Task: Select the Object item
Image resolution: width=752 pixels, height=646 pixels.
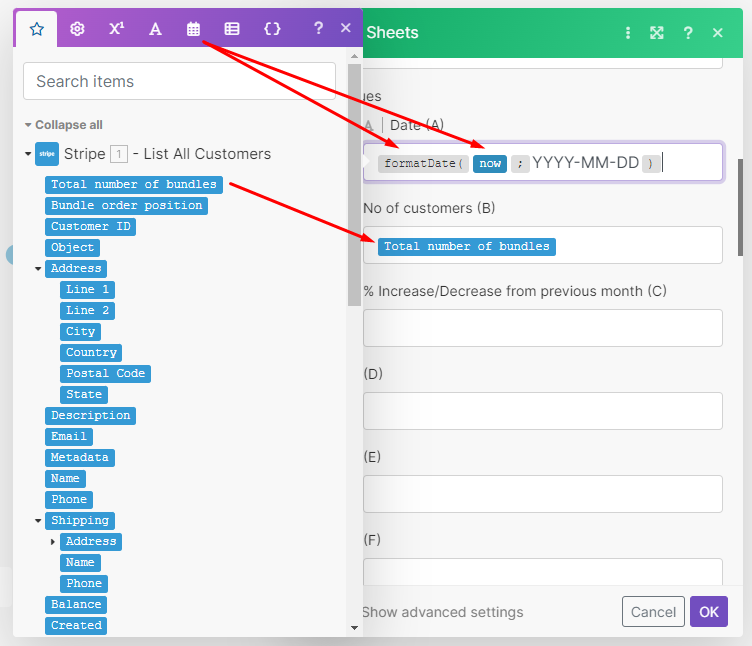Action: click(72, 247)
